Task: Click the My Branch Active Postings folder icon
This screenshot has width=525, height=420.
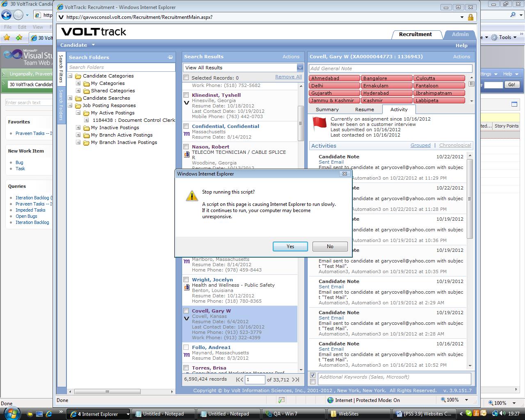Action: point(86,135)
